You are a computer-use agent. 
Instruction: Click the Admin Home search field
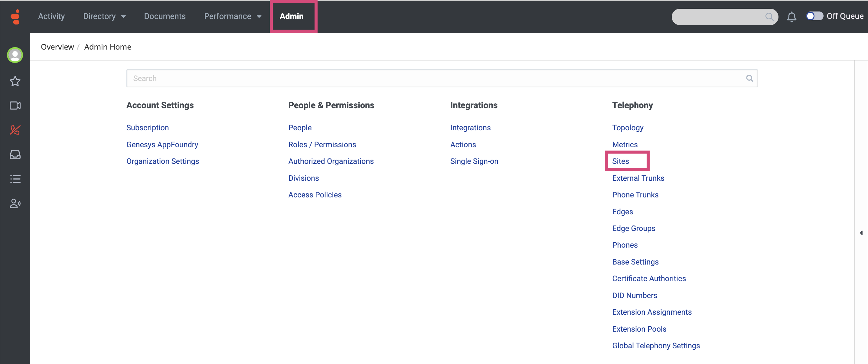tap(438, 78)
